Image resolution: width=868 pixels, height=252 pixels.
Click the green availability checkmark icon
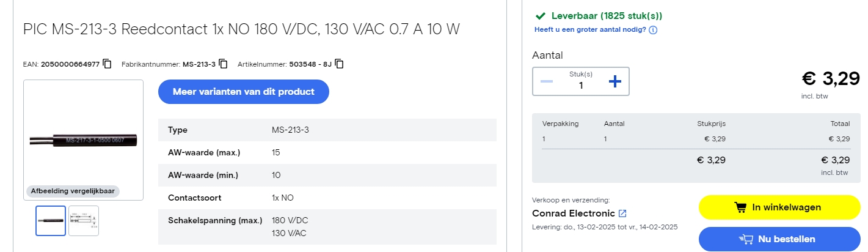540,16
